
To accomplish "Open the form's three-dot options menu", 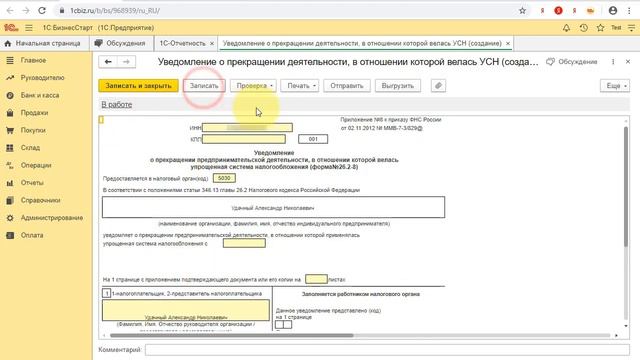I will tap(613, 62).
